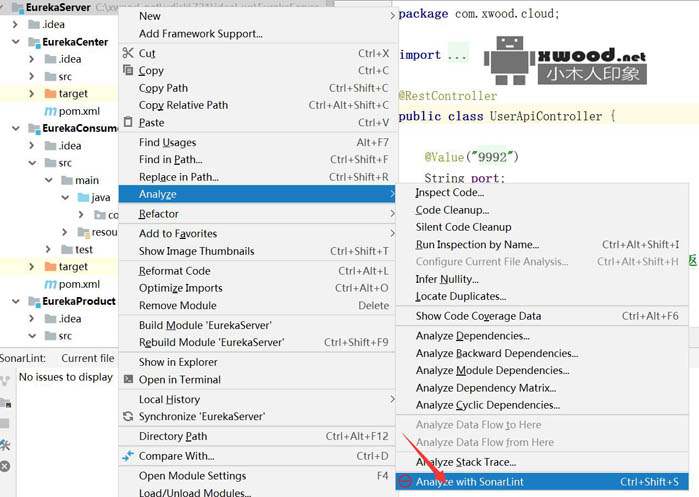Expand the EurekaCenter target folder
The height and width of the screenshot is (497, 699).
click(x=32, y=94)
